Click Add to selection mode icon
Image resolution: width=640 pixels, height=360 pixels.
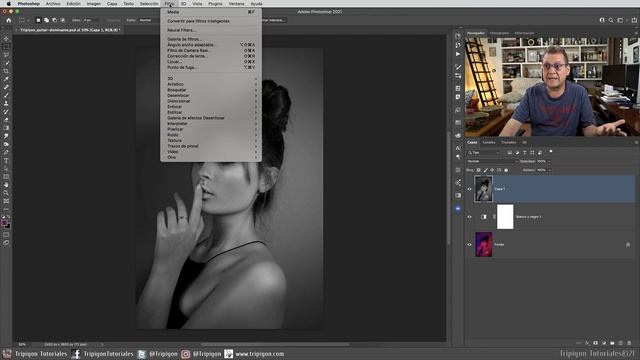click(46, 20)
